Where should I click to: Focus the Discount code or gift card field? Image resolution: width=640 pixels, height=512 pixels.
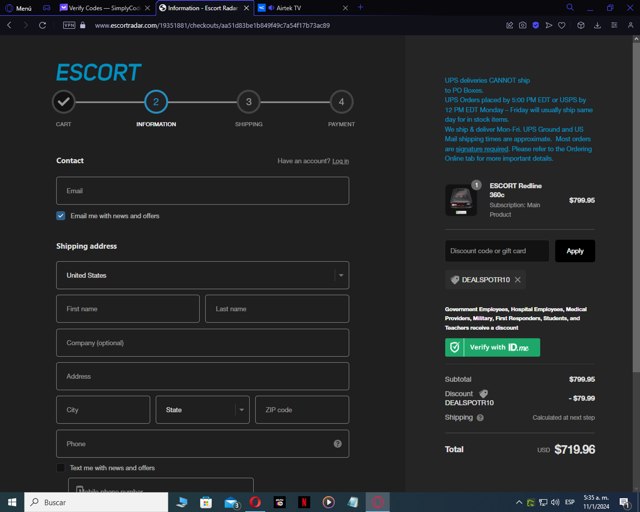(x=497, y=251)
